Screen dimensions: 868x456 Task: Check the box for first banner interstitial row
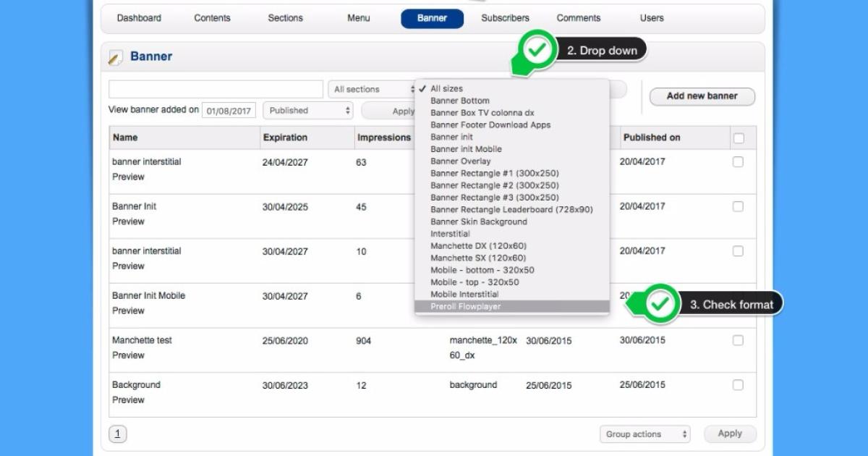[x=738, y=162]
